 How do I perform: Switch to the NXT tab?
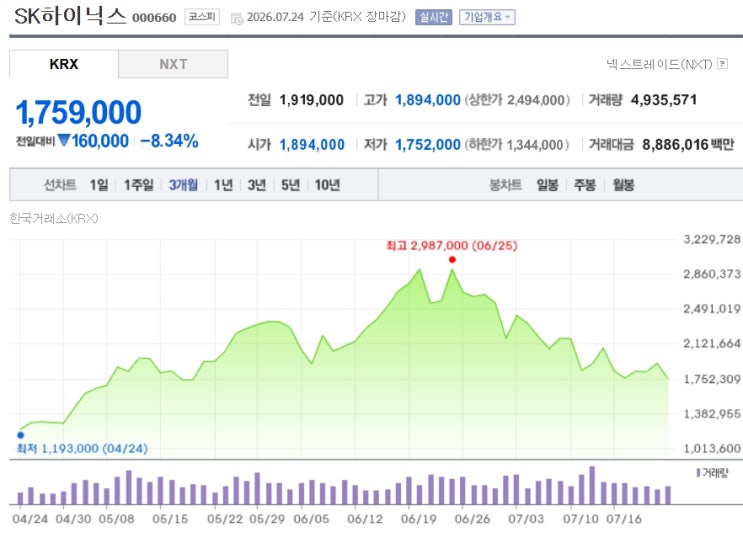(x=173, y=64)
